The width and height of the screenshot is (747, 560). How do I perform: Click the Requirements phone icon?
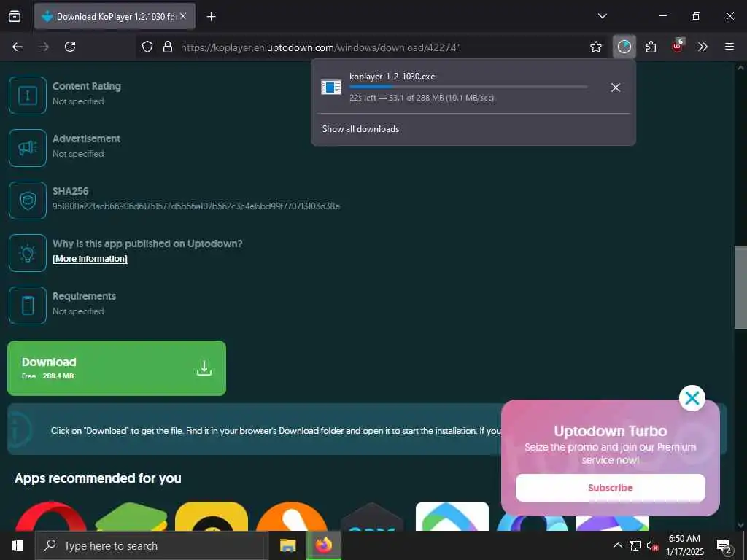click(28, 306)
